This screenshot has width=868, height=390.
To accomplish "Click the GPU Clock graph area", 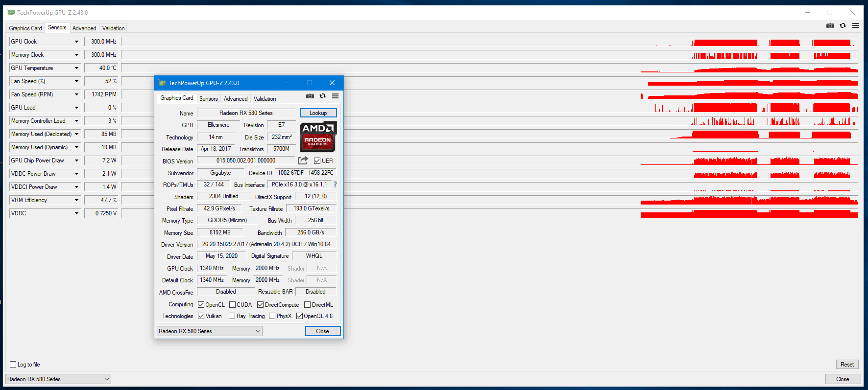I will tap(489, 42).
